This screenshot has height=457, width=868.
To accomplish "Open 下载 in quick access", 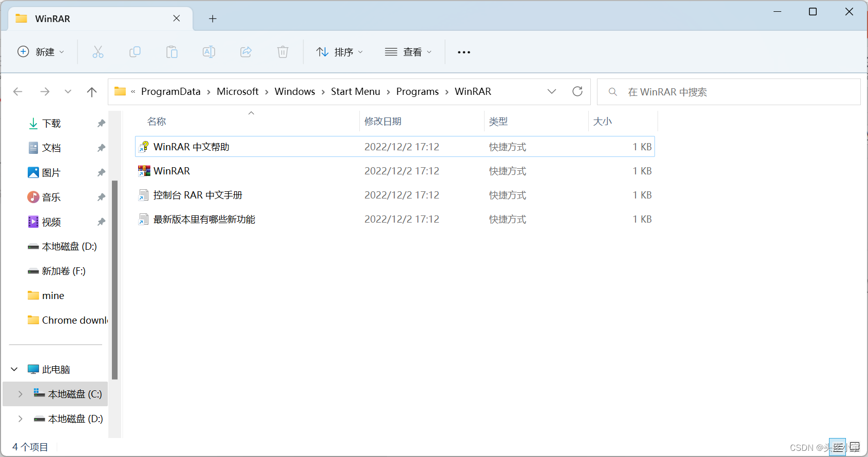I will 51,123.
